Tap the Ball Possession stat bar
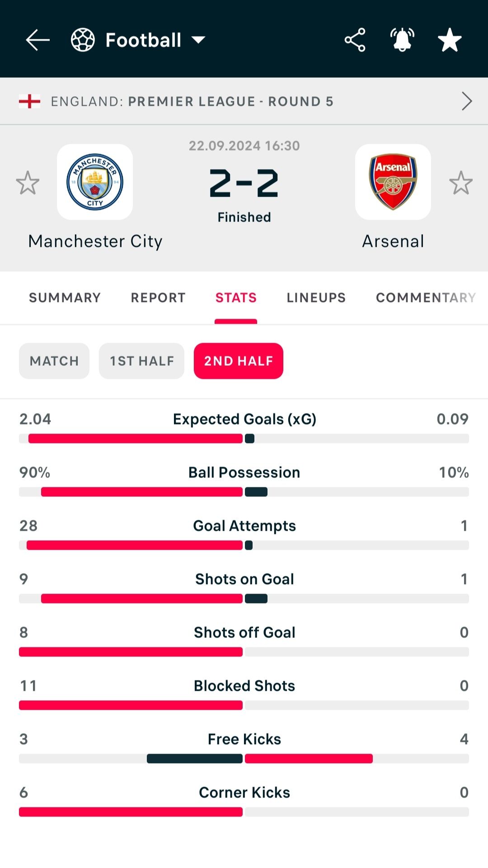This screenshot has width=488, height=868. (244, 492)
